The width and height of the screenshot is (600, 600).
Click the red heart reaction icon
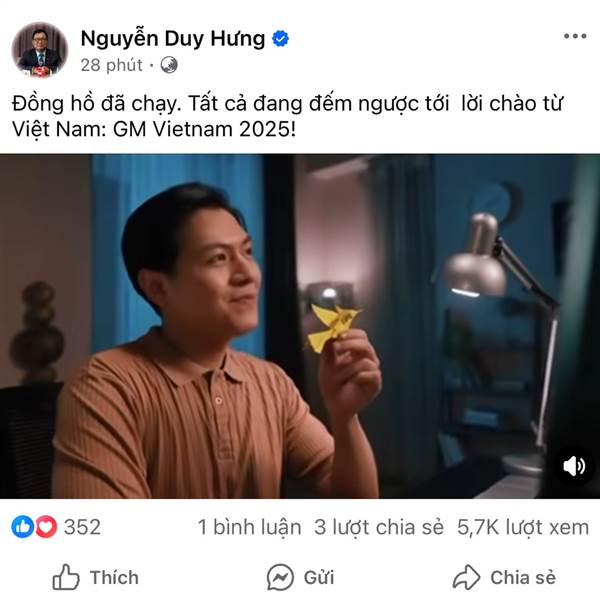pos(46,527)
